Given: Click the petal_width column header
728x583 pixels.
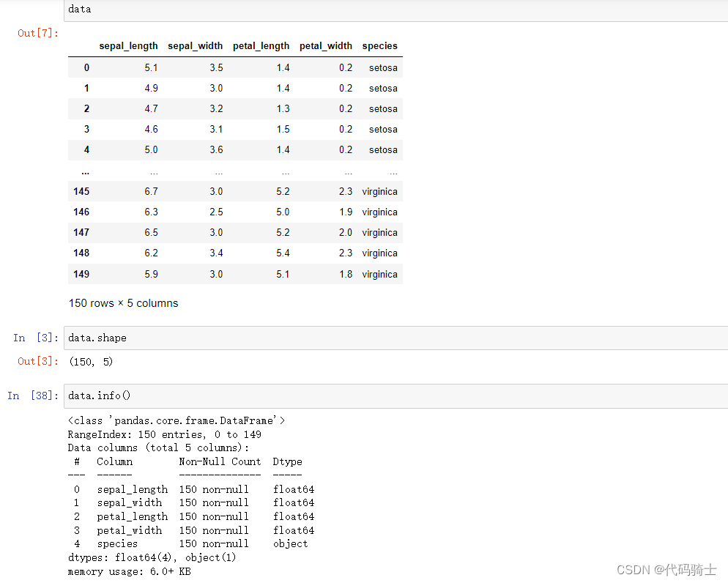Looking at the screenshot, I should (325, 46).
